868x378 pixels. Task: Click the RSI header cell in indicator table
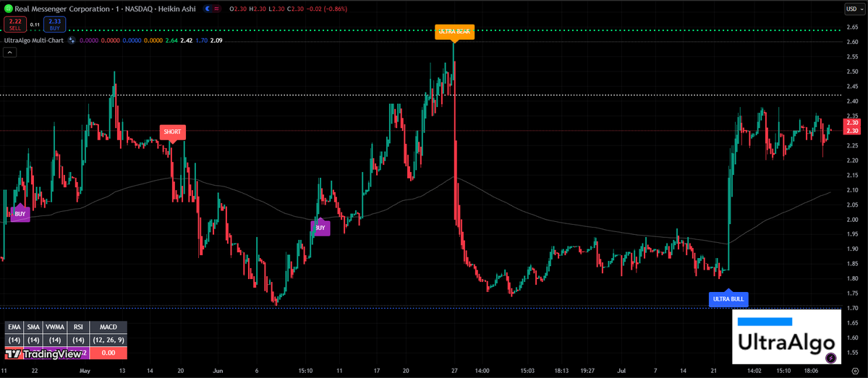[77, 327]
